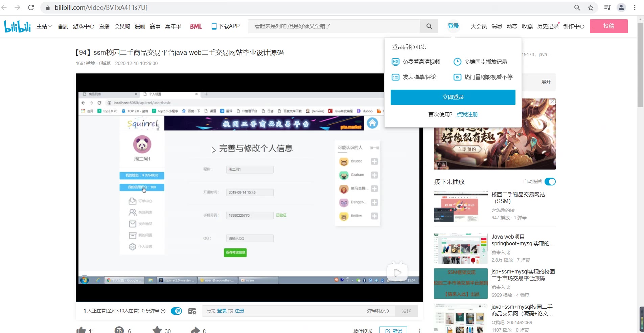
Task: Click the 点我注册 link
Action: pyautogui.click(x=467, y=114)
